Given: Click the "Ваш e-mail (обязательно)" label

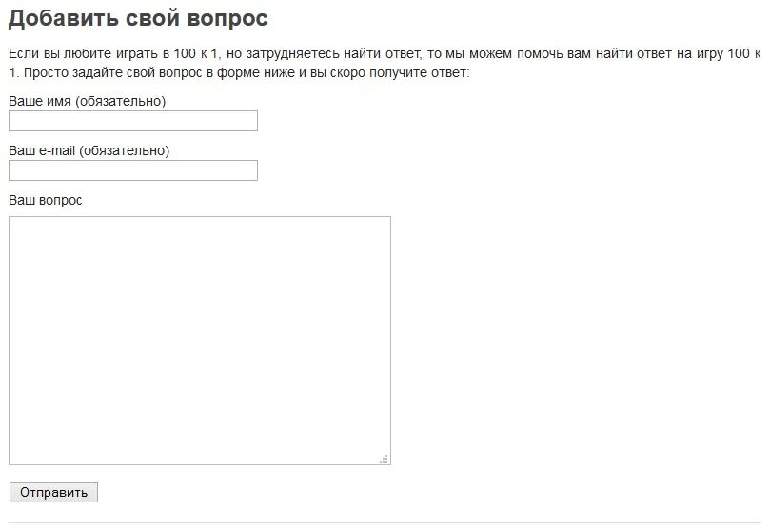Looking at the screenshot, I should (89, 150).
